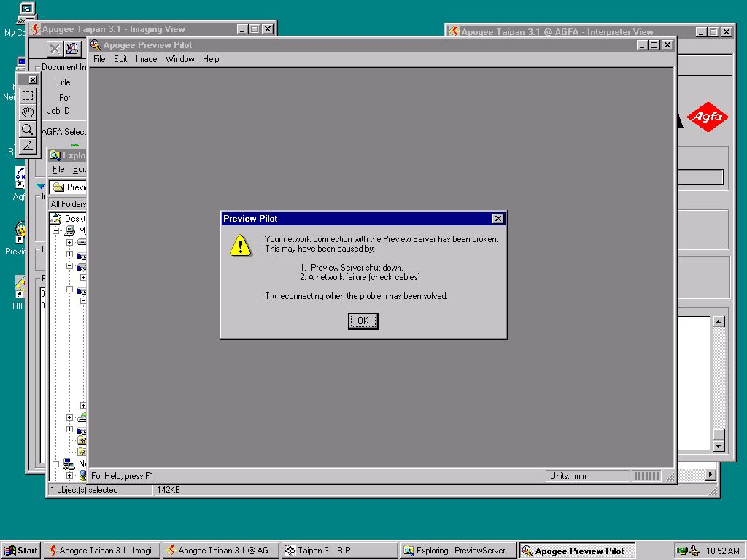Viewport: 747px width, 560px height.
Task: Click the Imaging View title bar icon
Action: [35, 29]
